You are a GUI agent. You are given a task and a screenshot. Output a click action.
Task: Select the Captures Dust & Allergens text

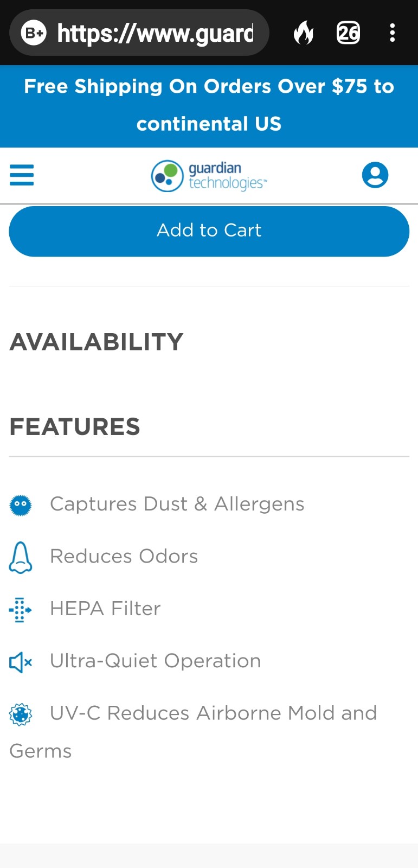coord(177,505)
